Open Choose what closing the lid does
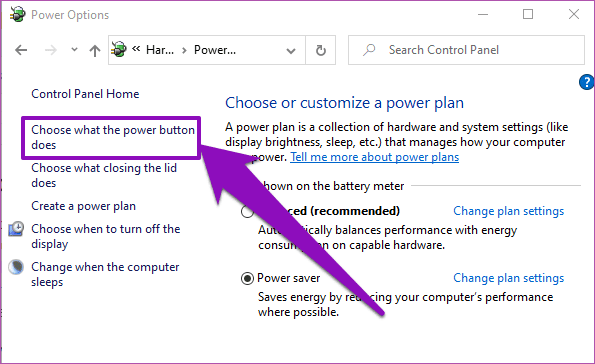 (x=104, y=175)
